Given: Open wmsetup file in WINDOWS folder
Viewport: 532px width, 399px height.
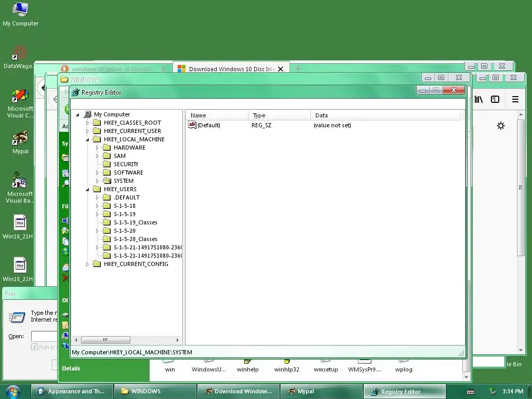Looking at the screenshot, I should 326,366.
